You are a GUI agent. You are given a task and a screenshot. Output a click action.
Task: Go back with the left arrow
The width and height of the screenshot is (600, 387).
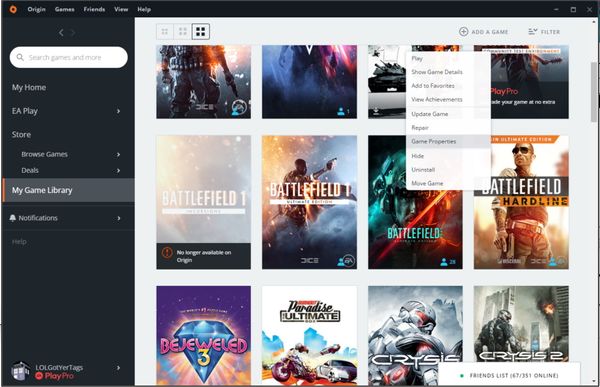click(x=61, y=33)
